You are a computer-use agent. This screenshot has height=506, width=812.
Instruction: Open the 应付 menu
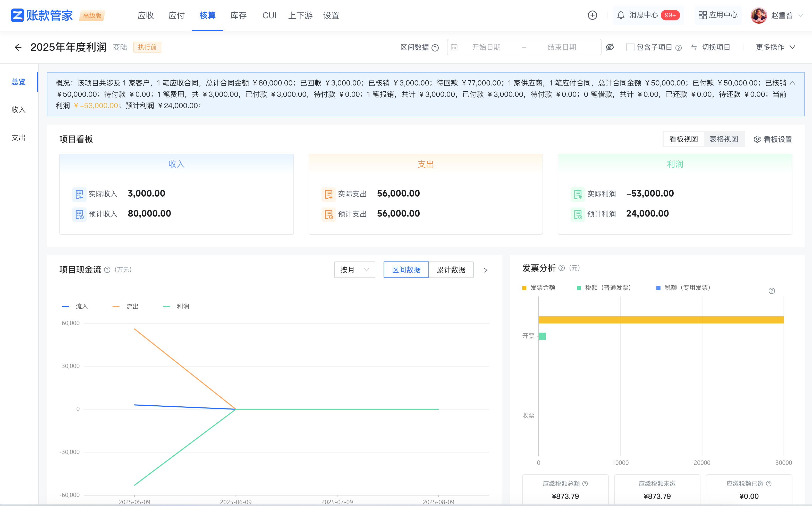pyautogui.click(x=176, y=15)
